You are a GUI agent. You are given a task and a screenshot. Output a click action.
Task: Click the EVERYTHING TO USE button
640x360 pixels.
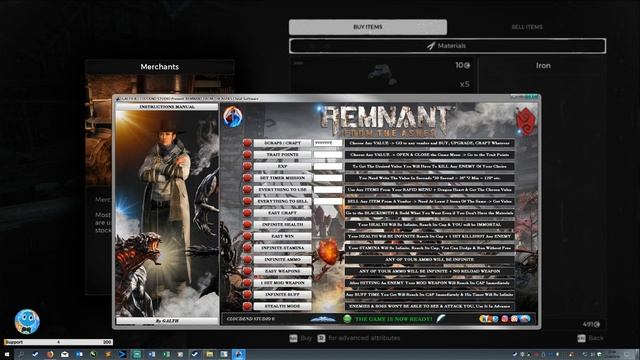282,190
